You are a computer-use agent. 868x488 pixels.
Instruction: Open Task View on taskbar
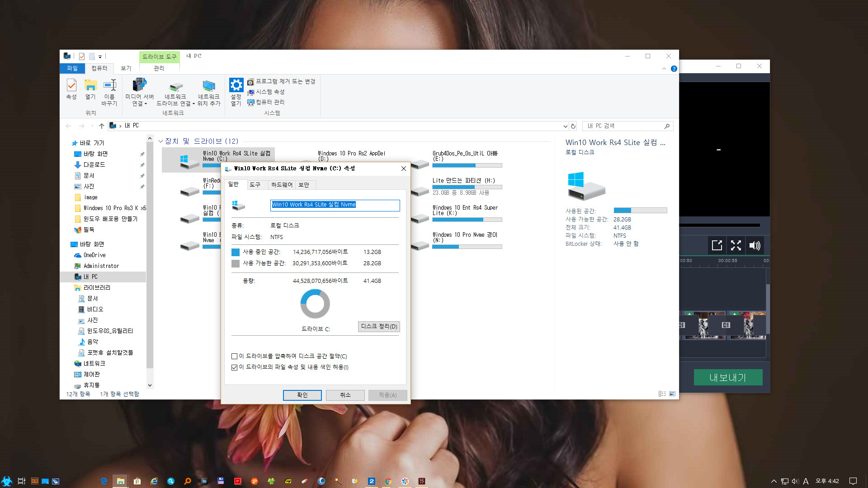(21, 481)
